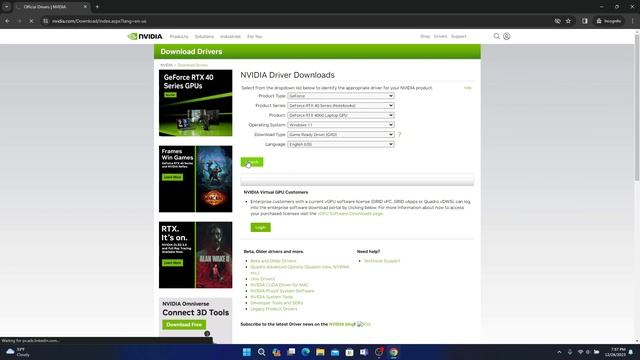Click Learn More on Frames Win Games ad
640x360 pixels.
[x=173, y=177]
